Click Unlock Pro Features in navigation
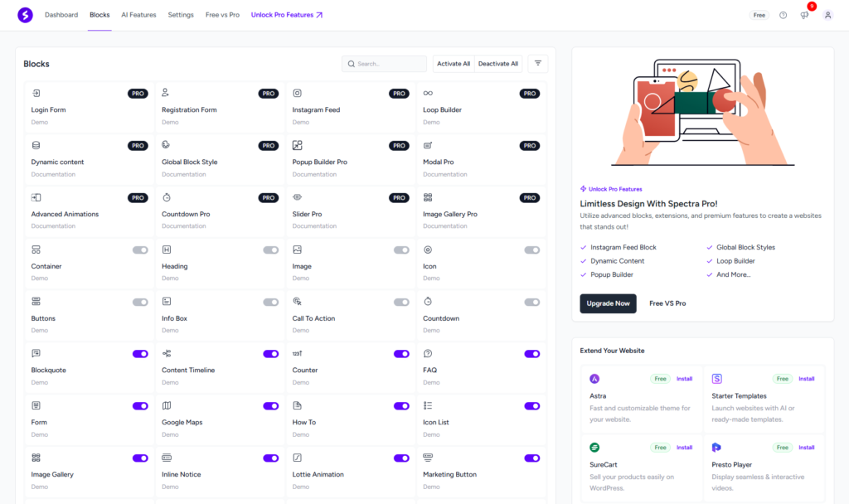The width and height of the screenshot is (849, 504). tap(286, 15)
